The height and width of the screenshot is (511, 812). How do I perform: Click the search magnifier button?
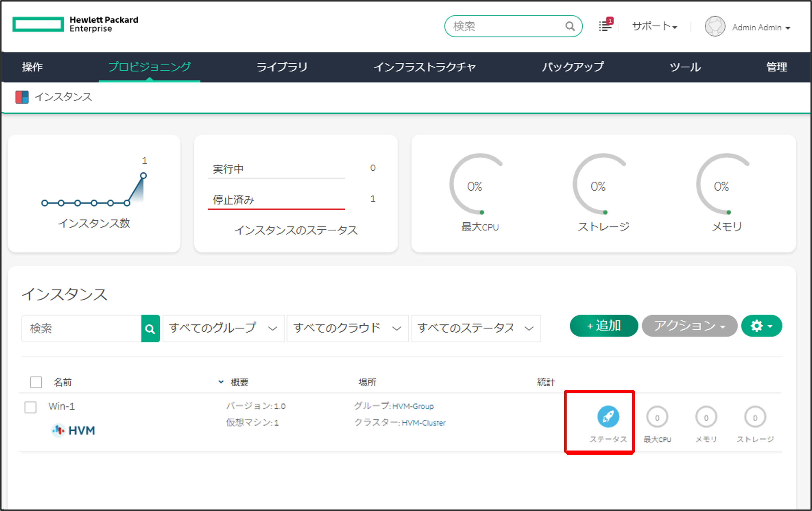click(x=150, y=328)
